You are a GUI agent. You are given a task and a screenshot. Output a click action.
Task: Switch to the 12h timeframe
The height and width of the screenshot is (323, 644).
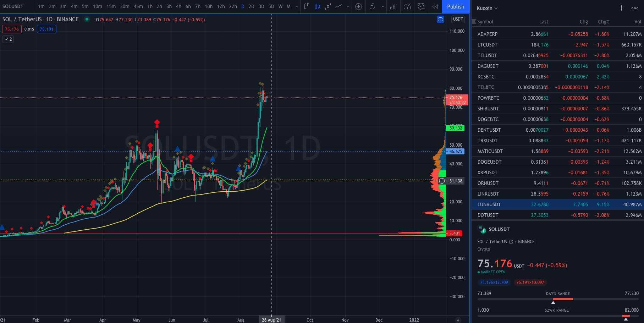(x=221, y=6)
